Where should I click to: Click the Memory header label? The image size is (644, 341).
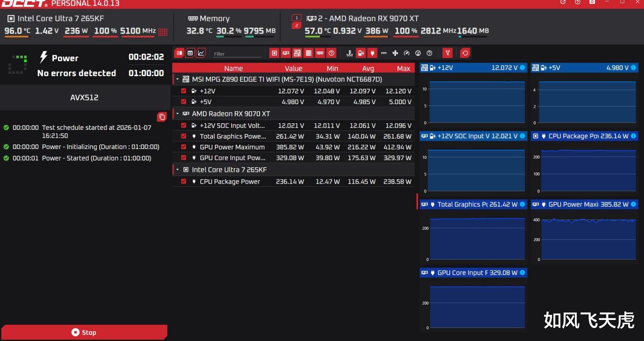(x=214, y=19)
